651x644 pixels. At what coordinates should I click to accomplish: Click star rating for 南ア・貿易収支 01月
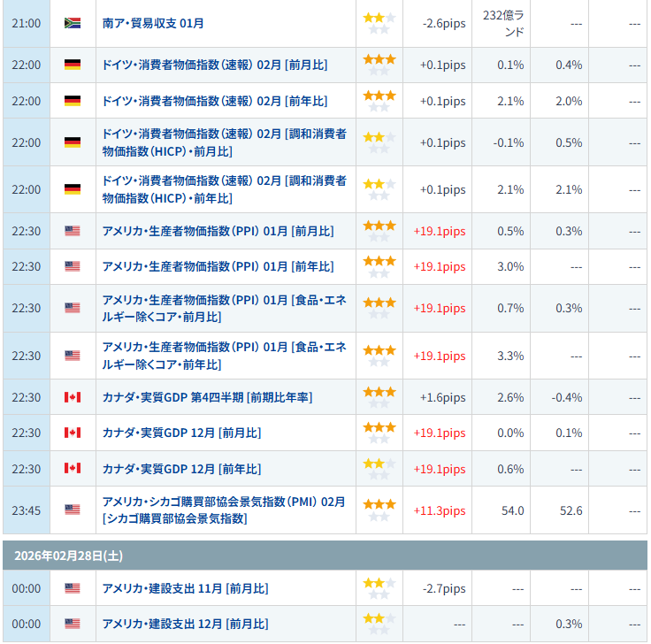point(379,23)
